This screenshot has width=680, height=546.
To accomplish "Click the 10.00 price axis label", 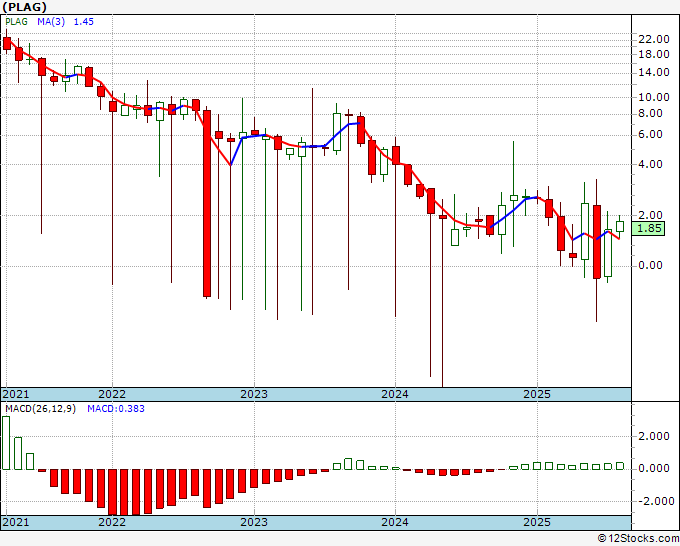I will point(654,97).
